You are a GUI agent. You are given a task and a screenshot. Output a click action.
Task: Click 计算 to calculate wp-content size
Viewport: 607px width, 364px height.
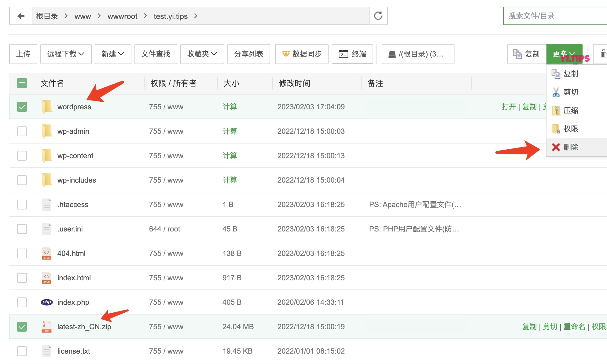pos(230,156)
